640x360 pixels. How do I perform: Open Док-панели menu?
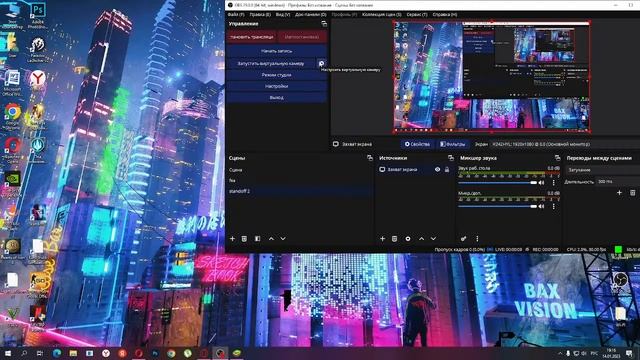(311, 15)
